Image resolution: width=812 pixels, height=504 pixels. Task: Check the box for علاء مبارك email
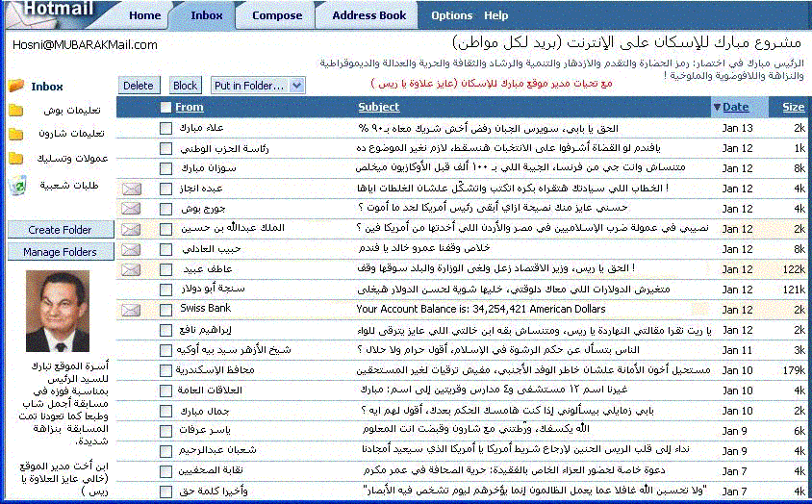(165, 128)
